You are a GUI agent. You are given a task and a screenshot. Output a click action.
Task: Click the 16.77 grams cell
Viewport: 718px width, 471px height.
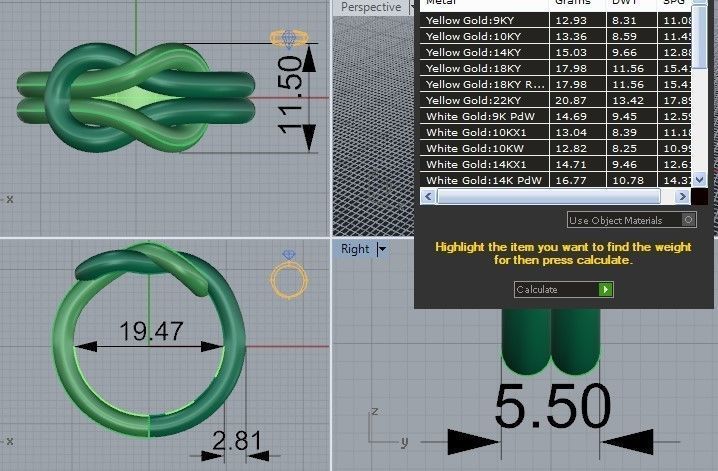[578, 180]
